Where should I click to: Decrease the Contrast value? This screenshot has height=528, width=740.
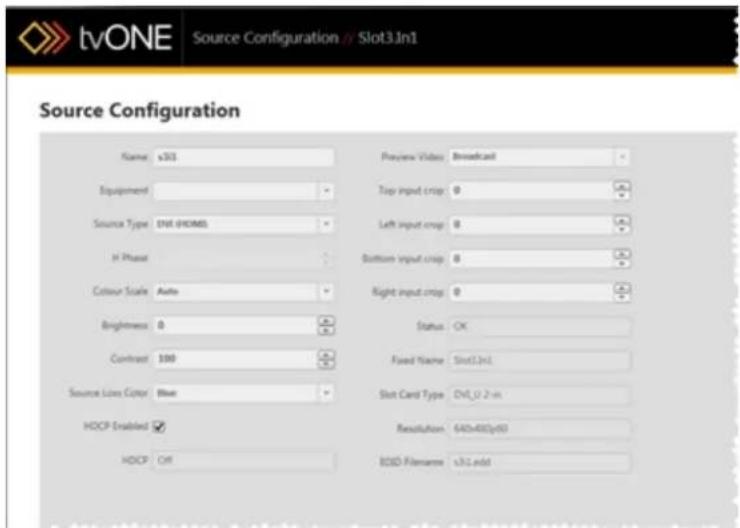point(326,364)
